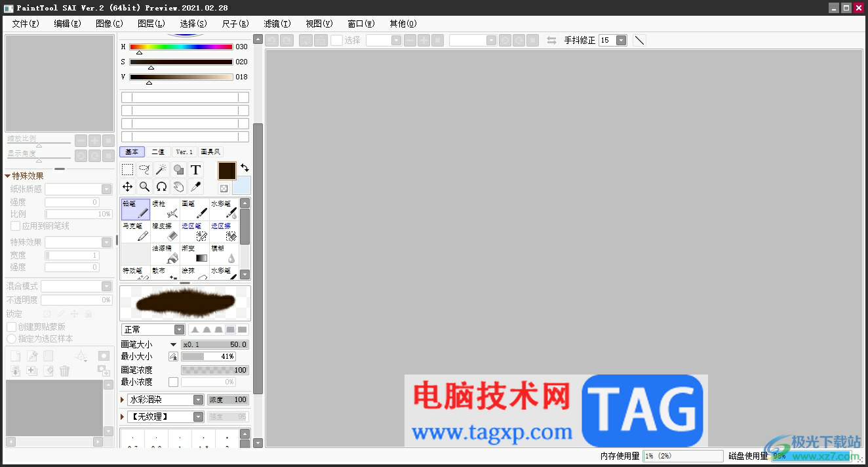Activate the text tool (T)
This screenshot has height=467, width=868.
coord(195,170)
